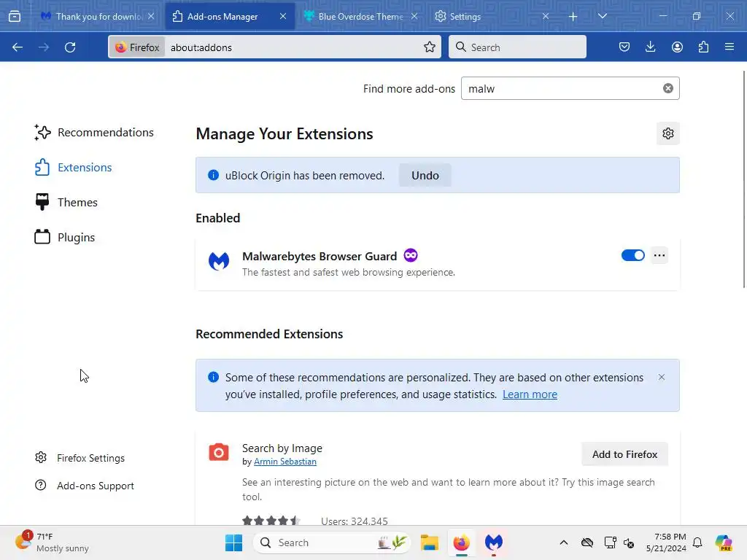747x560 pixels.
Task: Open Add-ons Support link
Action: pyautogui.click(x=85, y=486)
